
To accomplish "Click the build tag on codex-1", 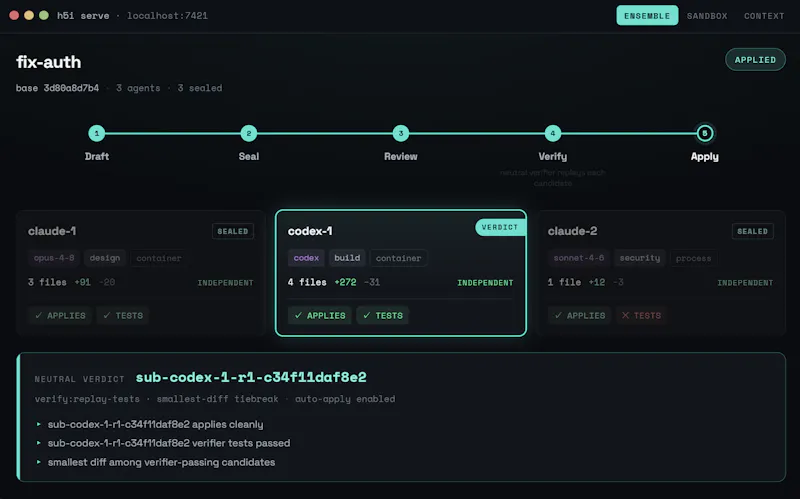I will pos(347,258).
